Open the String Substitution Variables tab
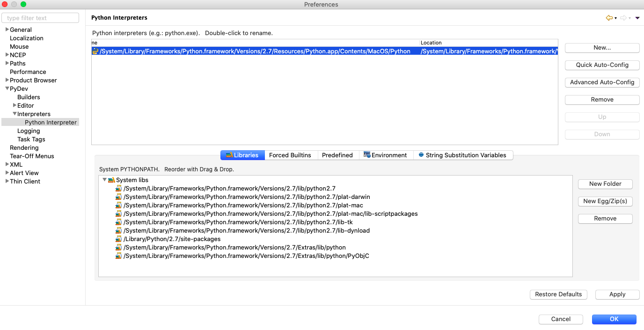This screenshot has height=330, width=644. click(462, 155)
